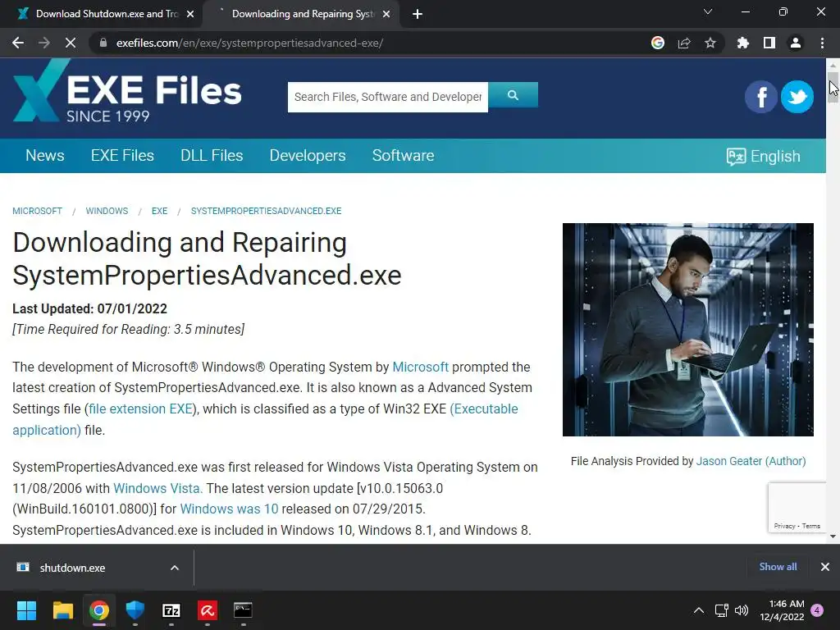840x630 pixels.
Task: Switch to Download Shutdown.exe tab
Action: coord(101,14)
